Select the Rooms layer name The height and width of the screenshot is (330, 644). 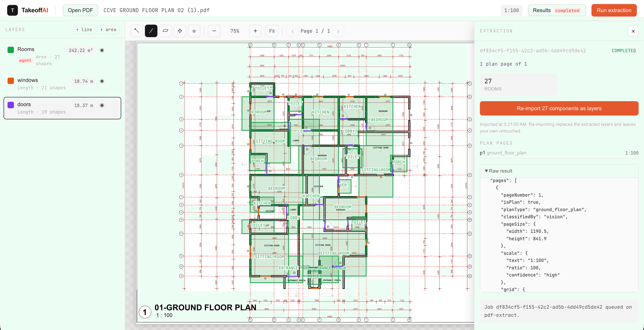(x=26, y=49)
